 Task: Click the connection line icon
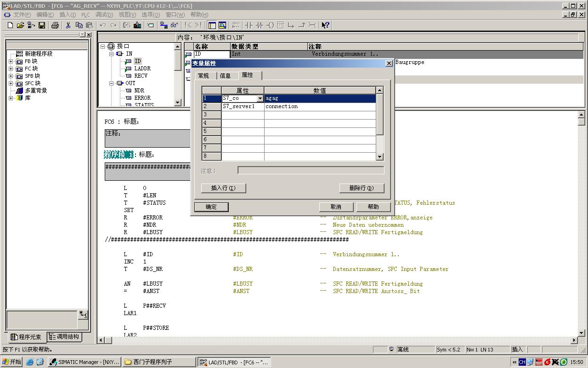[312, 25]
